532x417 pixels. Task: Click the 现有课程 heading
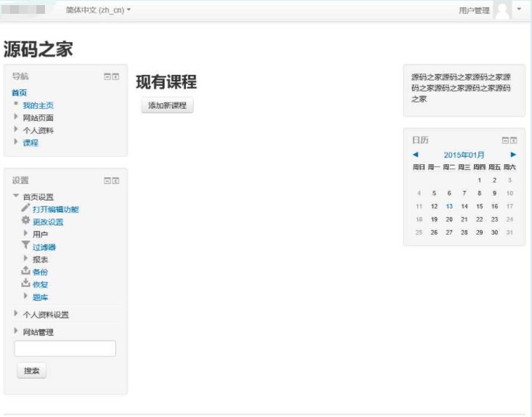click(166, 82)
